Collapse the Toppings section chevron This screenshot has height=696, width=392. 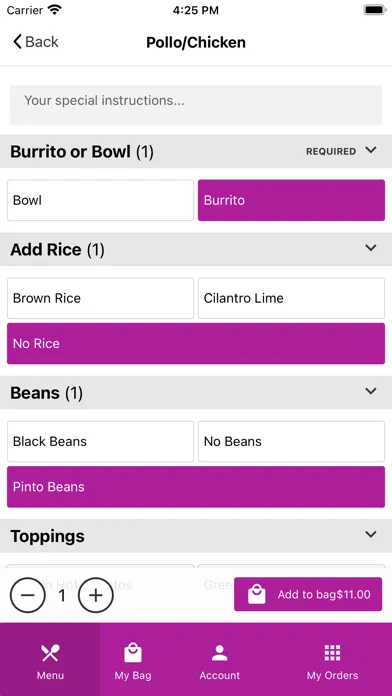tap(371, 534)
